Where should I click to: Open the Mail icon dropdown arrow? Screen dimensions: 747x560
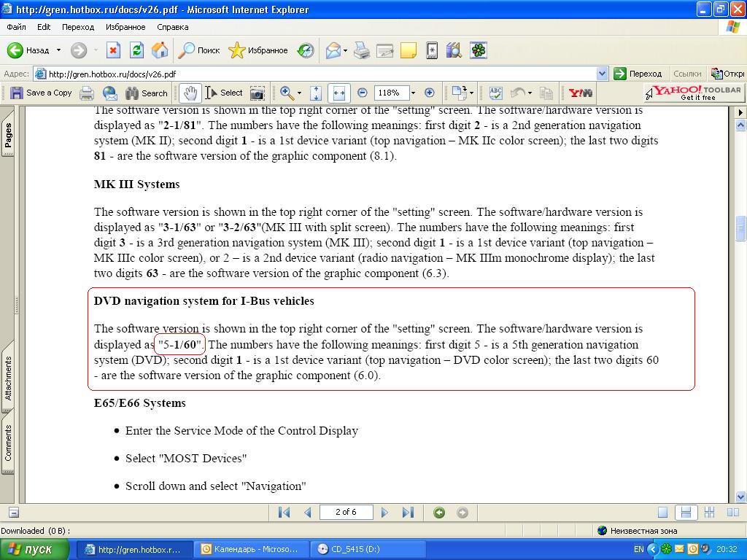[x=345, y=50]
